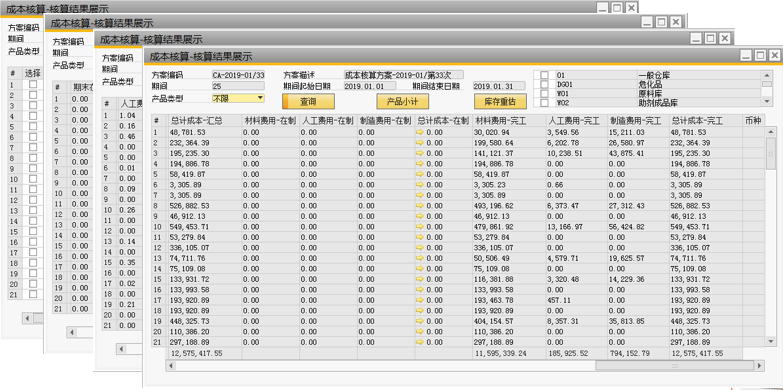Click the yellow link arrow in row 14
This screenshot has width=783, height=390.
click(x=419, y=269)
